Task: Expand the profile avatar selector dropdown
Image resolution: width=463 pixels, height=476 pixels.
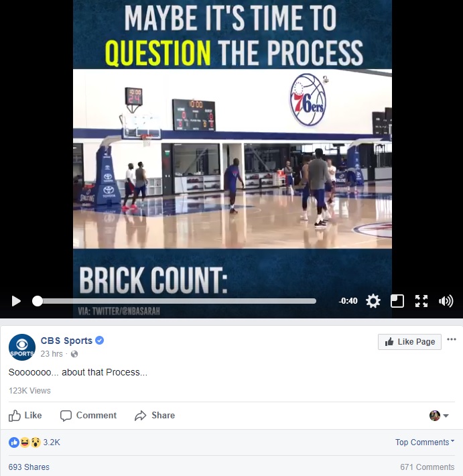Action: [439, 416]
